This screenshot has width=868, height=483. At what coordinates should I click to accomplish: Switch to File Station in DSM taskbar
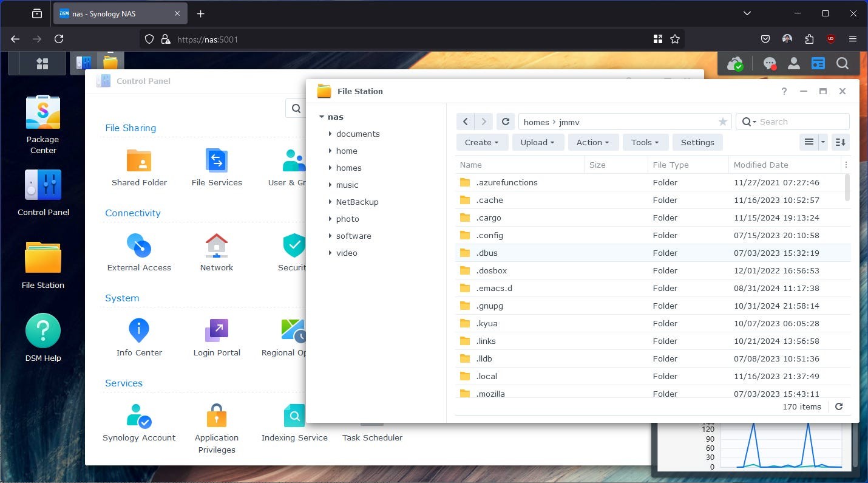(110, 63)
